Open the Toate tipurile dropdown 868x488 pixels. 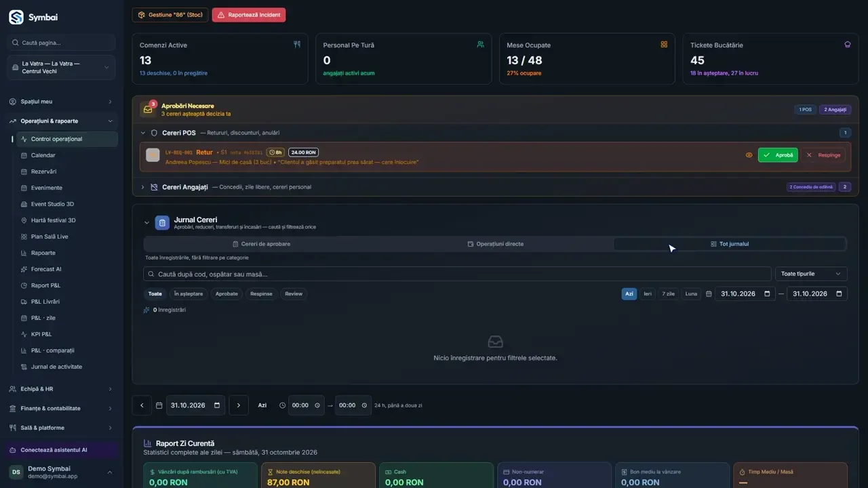pyautogui.click(x=811, y=274)
